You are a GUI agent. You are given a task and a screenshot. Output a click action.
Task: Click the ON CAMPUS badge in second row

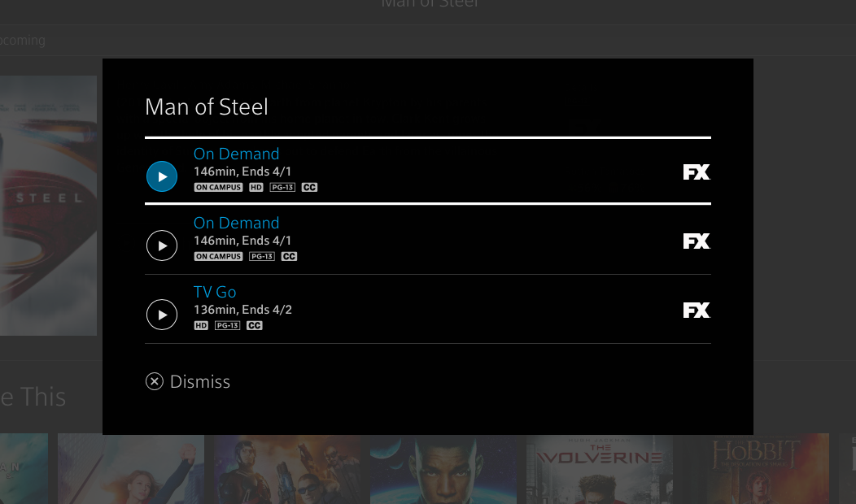tap(218, 256)
